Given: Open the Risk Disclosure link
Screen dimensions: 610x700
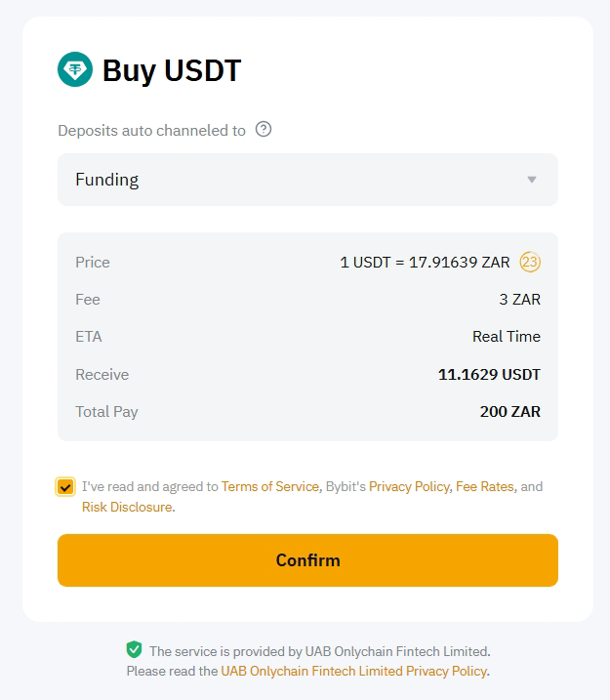Looking at the screenshot, I should pyautogui.click(x=127, y=507).
